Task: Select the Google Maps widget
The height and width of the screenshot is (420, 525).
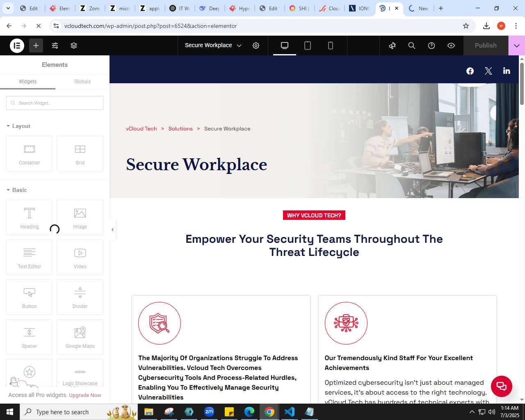Action: coord(80,337)
